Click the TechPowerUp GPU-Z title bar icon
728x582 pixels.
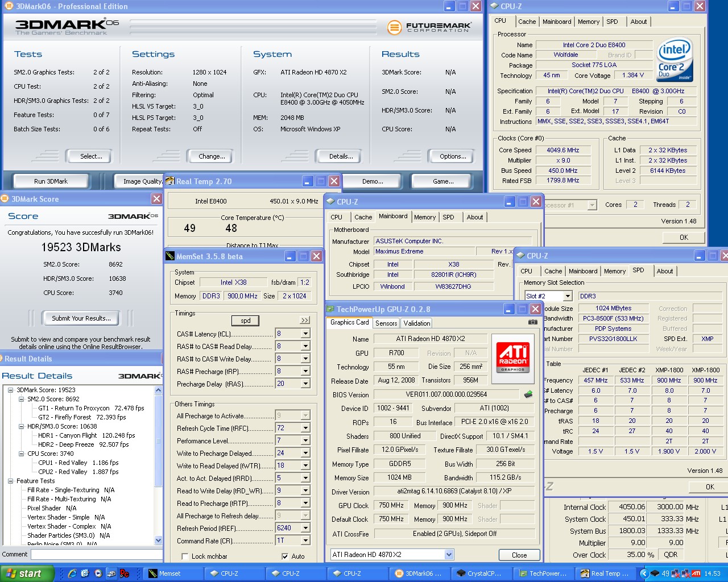click(330, 309)
